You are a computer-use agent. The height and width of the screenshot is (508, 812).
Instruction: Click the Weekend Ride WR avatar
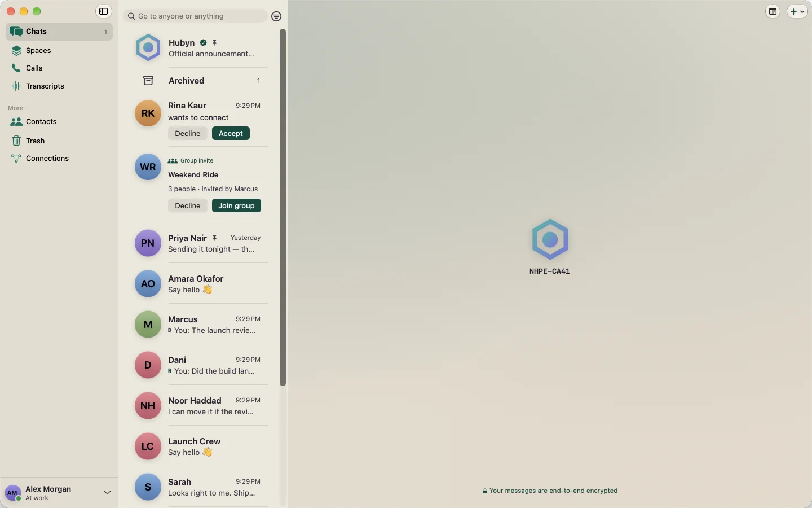tap(148, 167)
